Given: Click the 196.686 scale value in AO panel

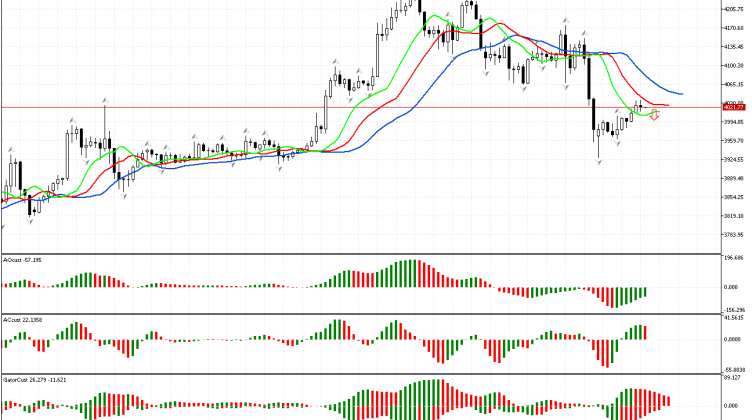Looking at the screenshot, I should point(735,256).
